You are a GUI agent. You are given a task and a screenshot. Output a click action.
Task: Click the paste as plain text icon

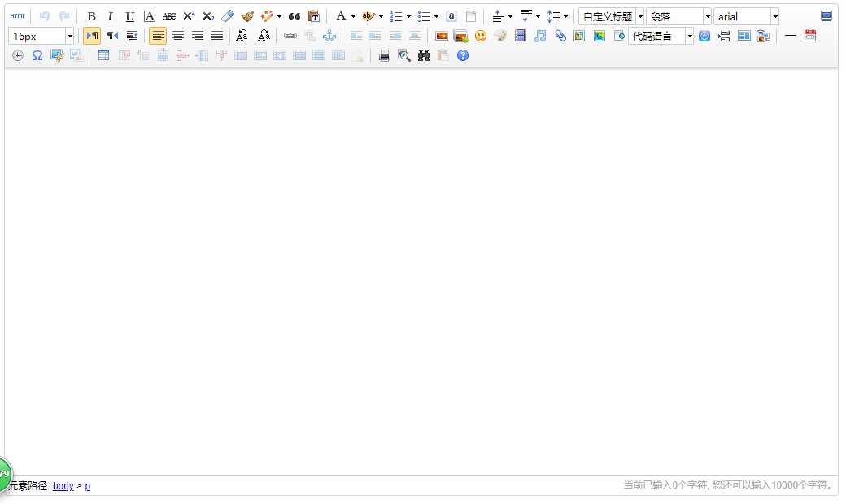[x=313, y=16]
